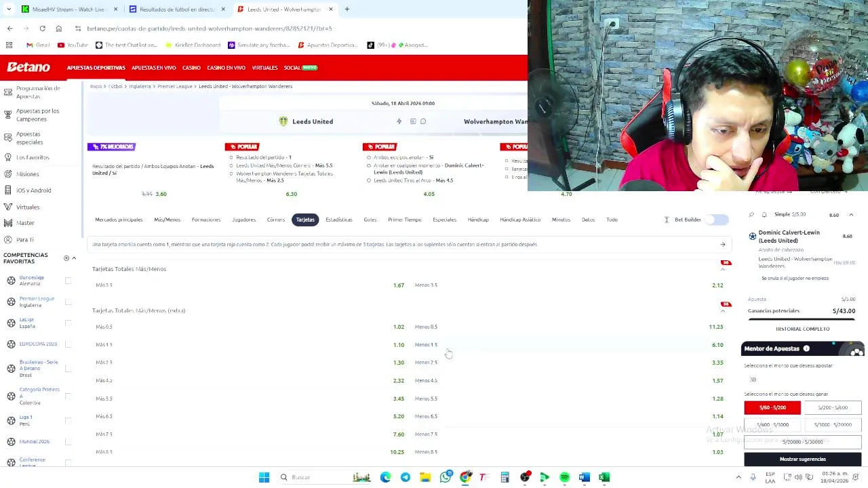Bet Menos 1.5 at 6.10

[x=568, y=344]
